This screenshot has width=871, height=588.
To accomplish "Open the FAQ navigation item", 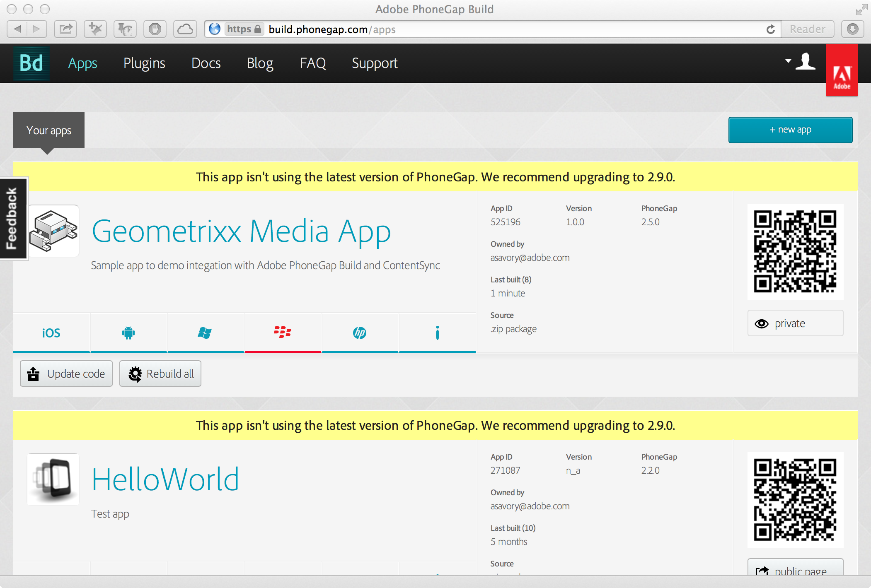I will [x=313, y=63].
